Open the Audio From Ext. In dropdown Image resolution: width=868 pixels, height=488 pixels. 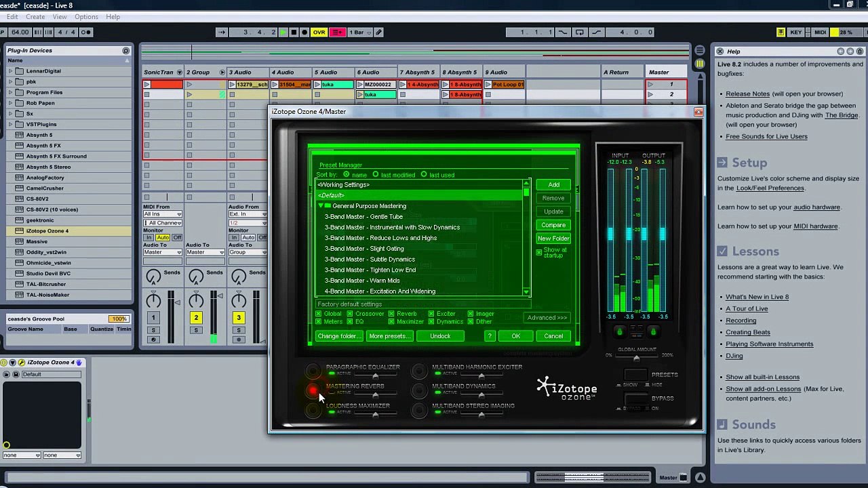[x=248, y=214]
